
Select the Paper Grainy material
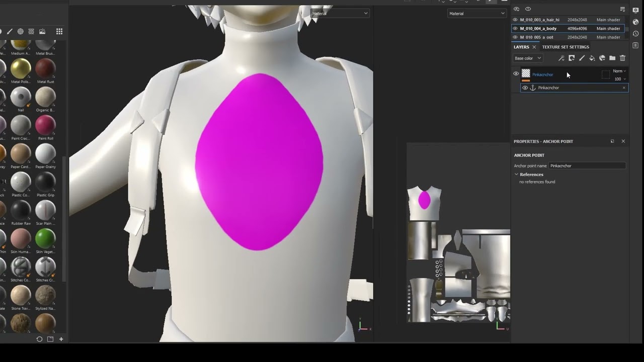pos(45,153)
